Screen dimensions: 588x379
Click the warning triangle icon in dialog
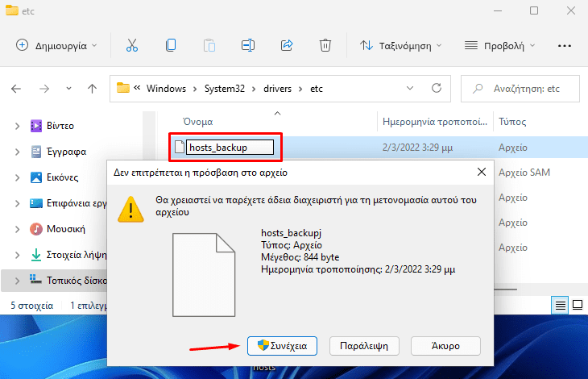coord(130,210)
